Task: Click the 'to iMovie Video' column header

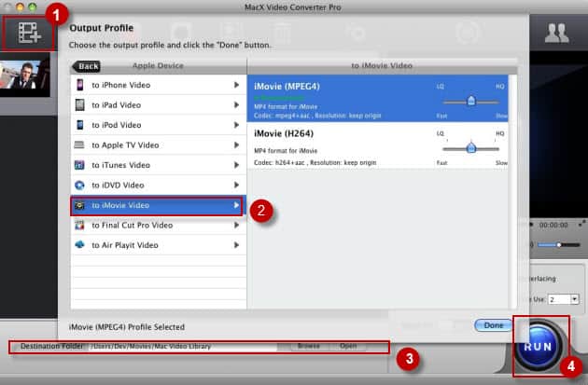Action: pyautogui.click(x=382, y=65)
